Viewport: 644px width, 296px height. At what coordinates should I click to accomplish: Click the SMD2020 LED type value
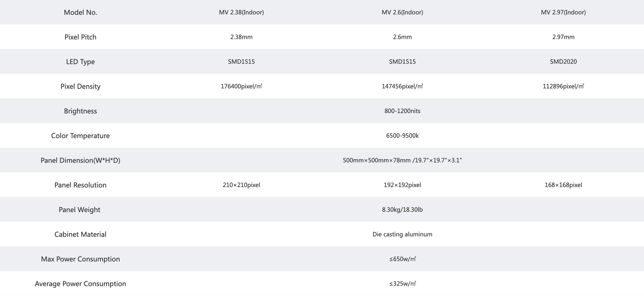click(x=563, y=61)
